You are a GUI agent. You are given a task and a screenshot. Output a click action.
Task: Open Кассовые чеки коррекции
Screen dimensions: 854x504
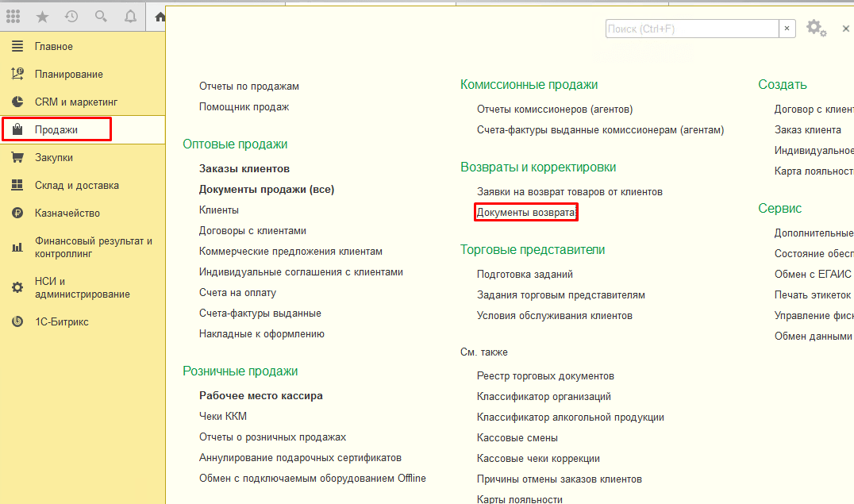538,459
